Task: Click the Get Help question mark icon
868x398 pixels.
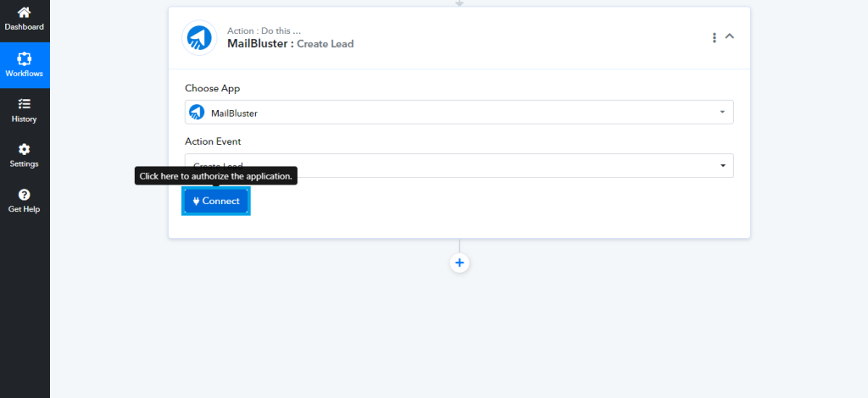Action: [x=24, y=195]
